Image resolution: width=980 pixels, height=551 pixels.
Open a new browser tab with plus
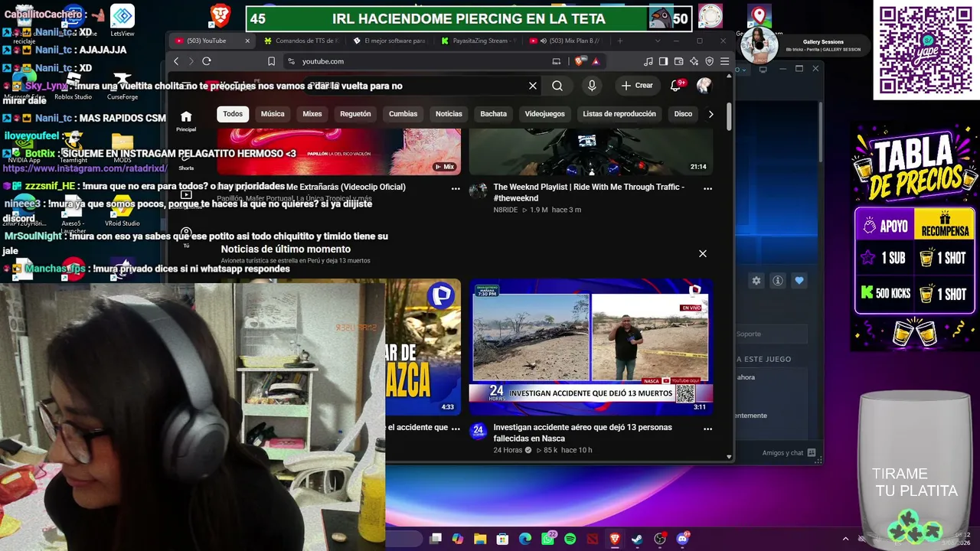pyautogui.click(x=620, y=41)
